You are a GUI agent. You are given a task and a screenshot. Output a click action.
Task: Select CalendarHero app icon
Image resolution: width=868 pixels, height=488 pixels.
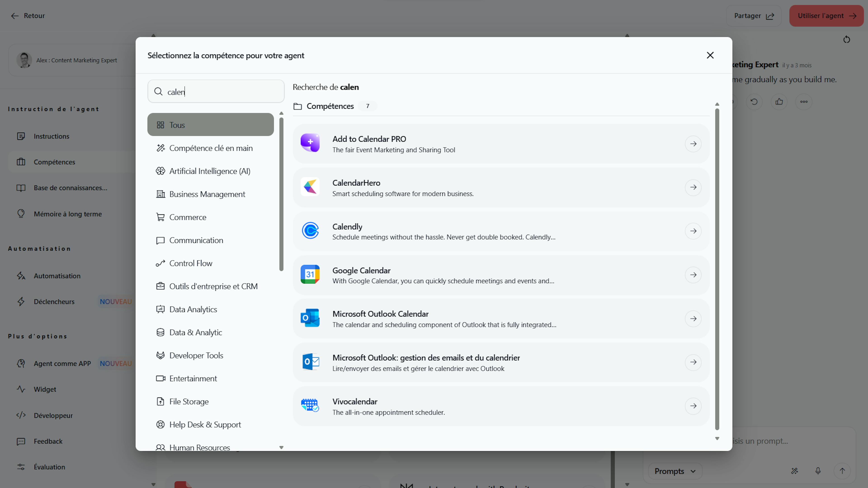[x=310, y=187]
